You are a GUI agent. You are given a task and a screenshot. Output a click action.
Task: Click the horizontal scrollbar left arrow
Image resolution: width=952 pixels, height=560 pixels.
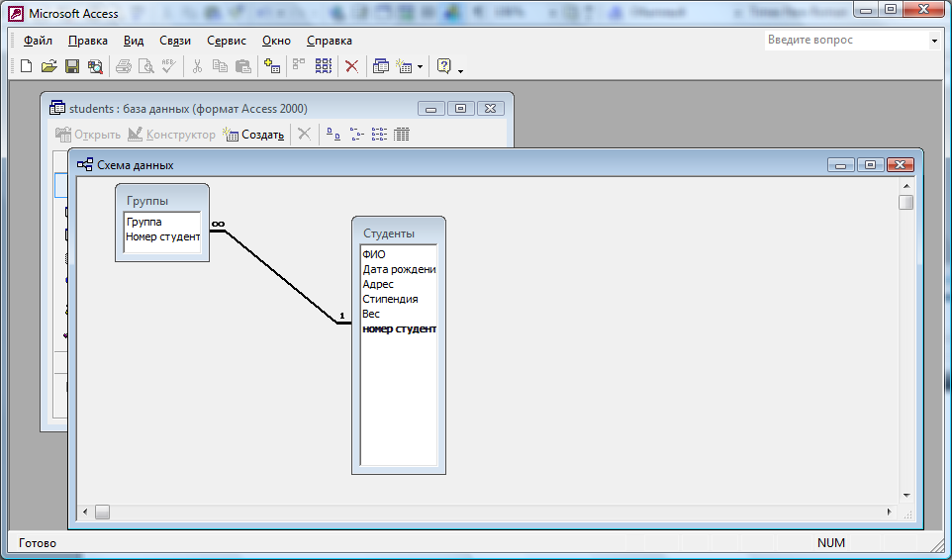(x=85, y=513)
